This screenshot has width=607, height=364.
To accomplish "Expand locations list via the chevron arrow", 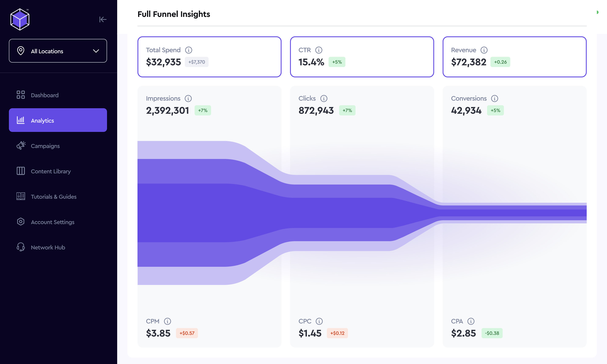I will (x=96, y=51).
